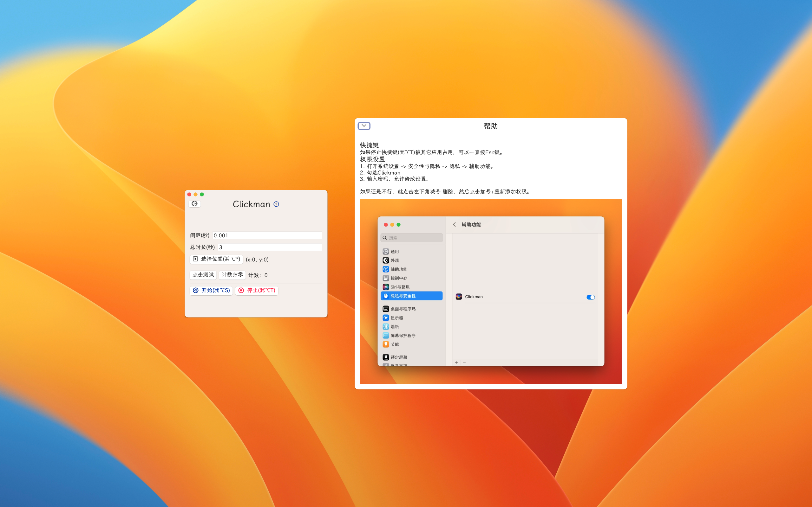
Task: Click the 显示器 icon in help screenshot sidebar
Action: (x=386, y=318)
